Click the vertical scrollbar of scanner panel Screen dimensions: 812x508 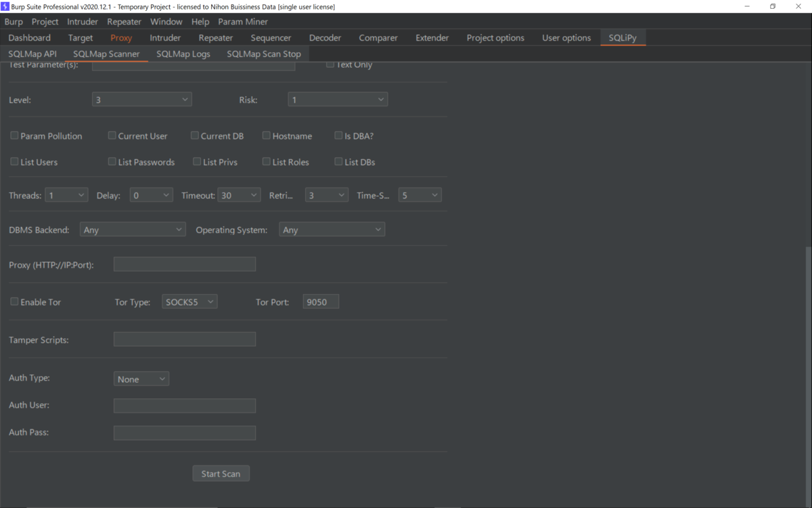point(808,376)
